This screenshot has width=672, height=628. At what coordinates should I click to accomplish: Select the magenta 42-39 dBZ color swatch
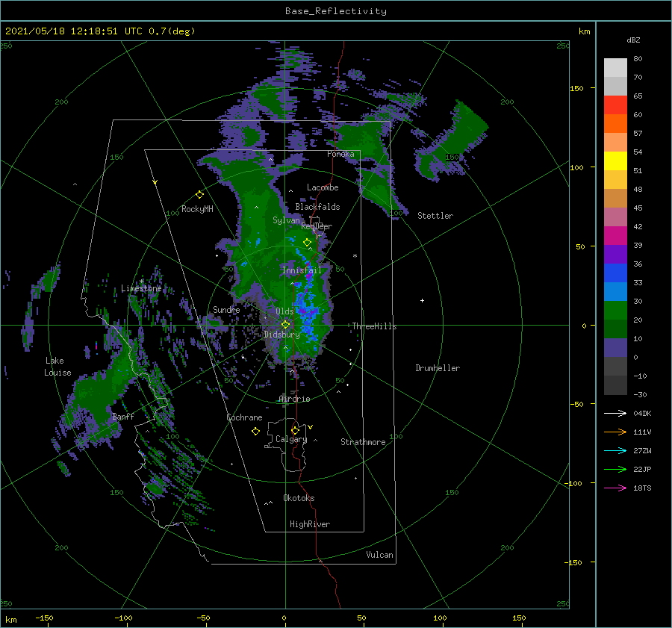(x=615, y=236)
